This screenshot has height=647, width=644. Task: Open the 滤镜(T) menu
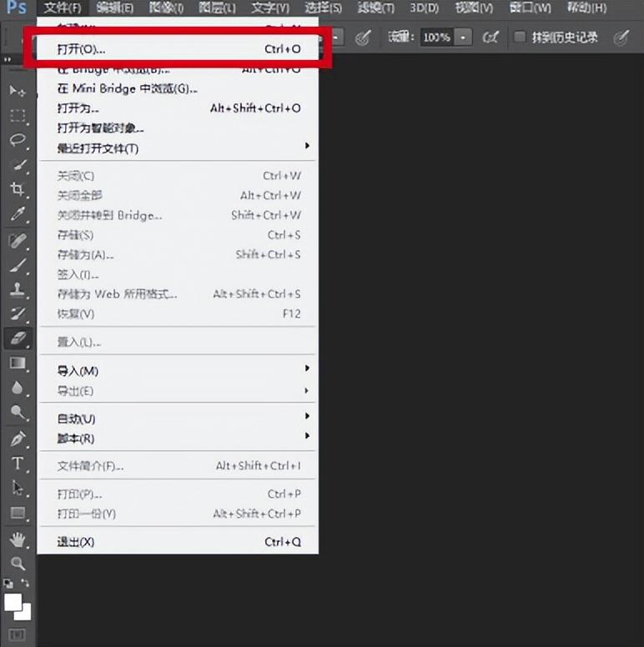tap(376, 8)
